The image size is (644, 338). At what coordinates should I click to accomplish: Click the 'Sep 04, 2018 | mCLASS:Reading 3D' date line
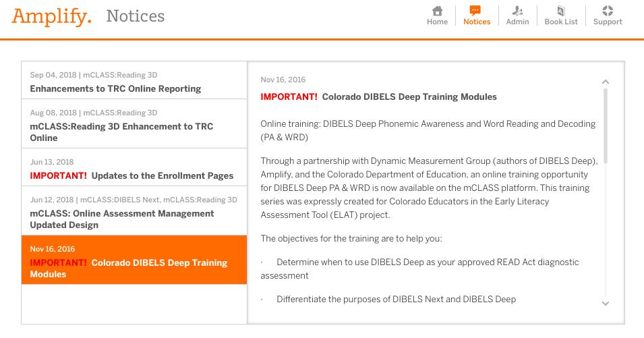[x=94, y=75]
